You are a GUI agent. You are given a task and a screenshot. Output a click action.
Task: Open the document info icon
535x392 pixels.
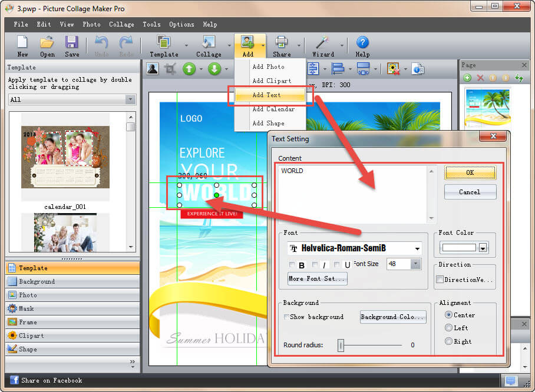pyautogui.click(x=418, y=69)
